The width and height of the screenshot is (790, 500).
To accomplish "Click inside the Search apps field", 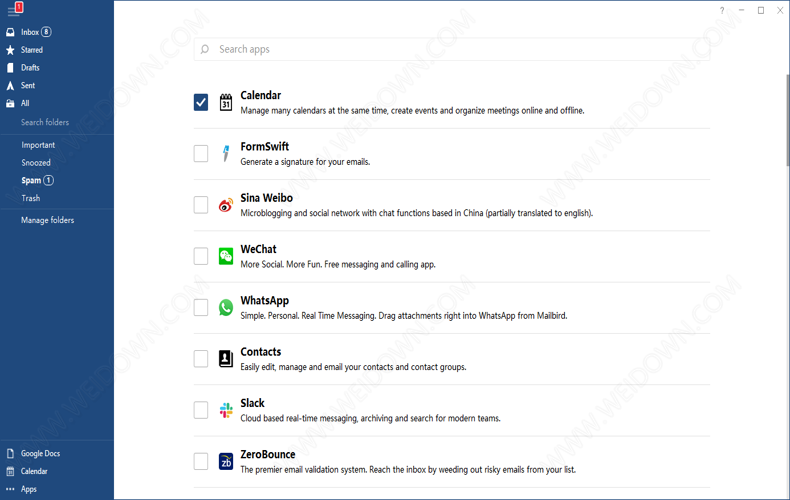I will coord(451,49).
